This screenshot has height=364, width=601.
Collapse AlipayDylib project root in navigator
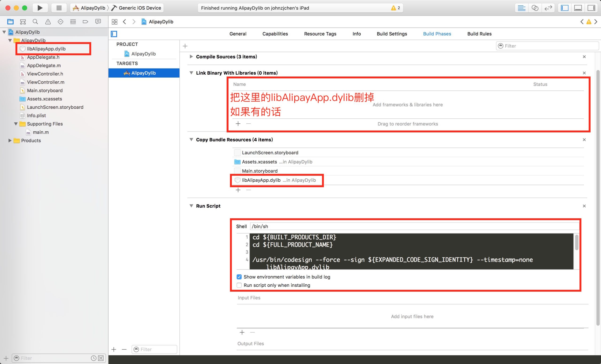(4, 32)
